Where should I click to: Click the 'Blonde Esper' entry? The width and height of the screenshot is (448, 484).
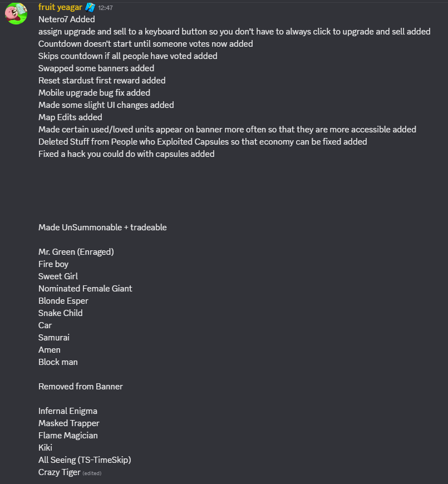click(63, 301)
